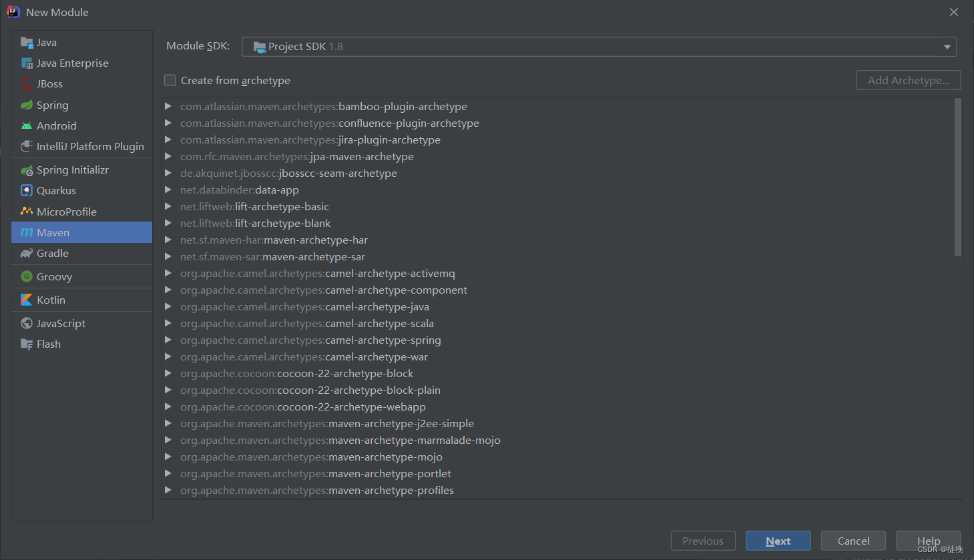Click the Android robot icon
The width and height of the screenshot is (974, 560).
coord(27,126)
